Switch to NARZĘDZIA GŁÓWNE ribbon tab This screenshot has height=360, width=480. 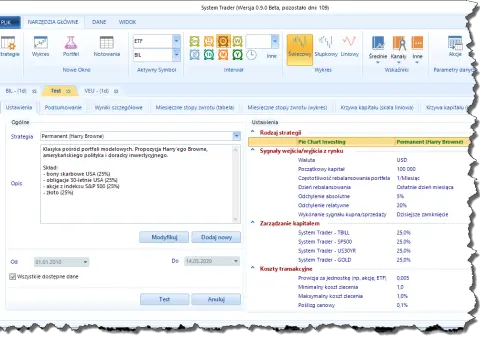(53, 22)
